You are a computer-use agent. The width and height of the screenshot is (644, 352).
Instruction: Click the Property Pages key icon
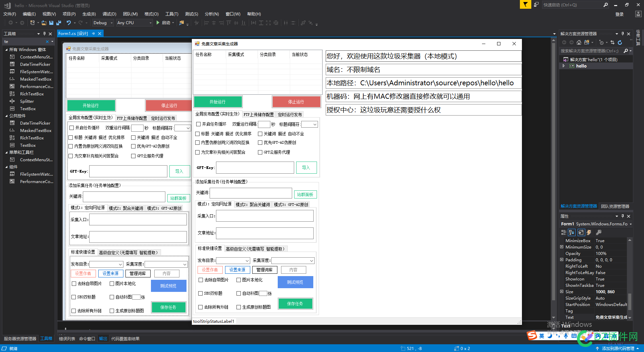coord(599,232)
